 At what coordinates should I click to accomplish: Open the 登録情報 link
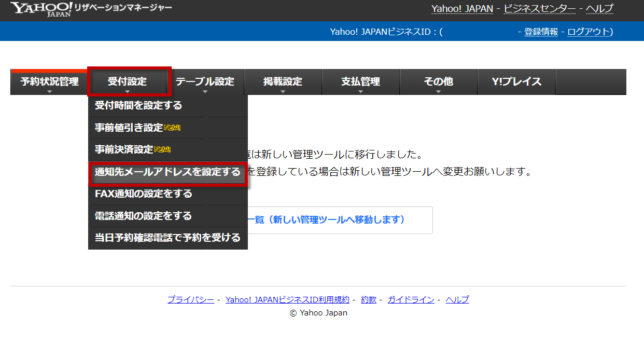(x=541, y=32)
